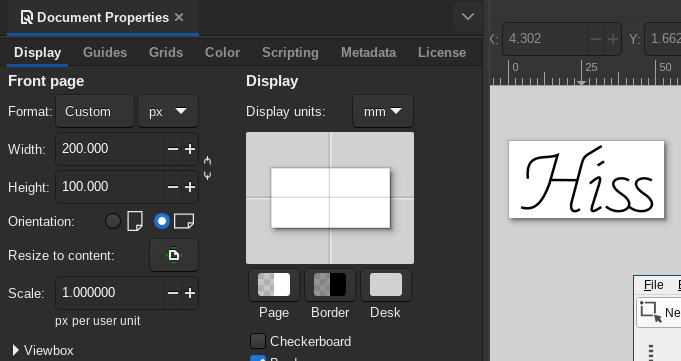Screen dimensions: 681x361
Task: Click the Height value field
Action: click(110, 187)
